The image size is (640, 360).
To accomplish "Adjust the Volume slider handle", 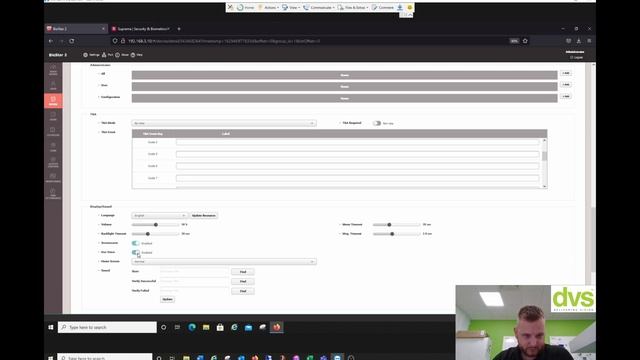I will (156, 225).
